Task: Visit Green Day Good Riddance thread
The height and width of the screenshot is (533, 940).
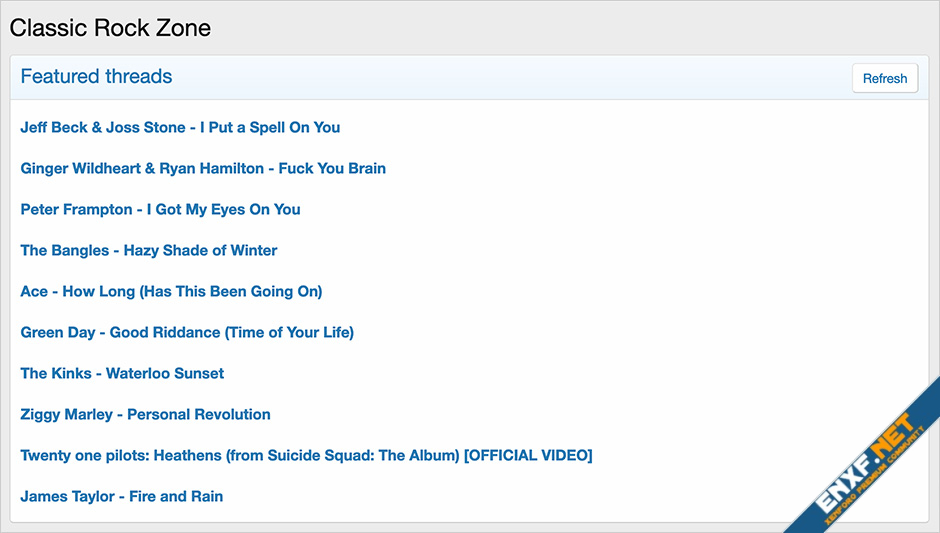Action: click(187, 332)
